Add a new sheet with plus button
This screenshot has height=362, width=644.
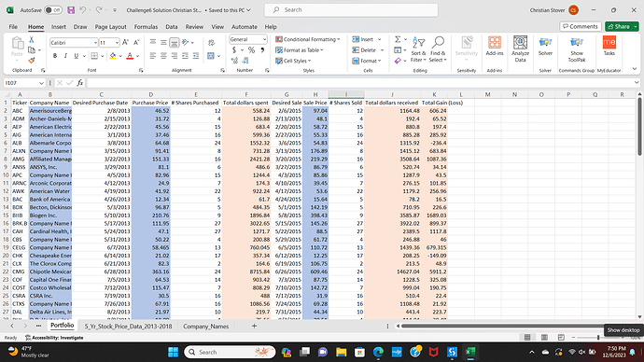coord(254,326)
